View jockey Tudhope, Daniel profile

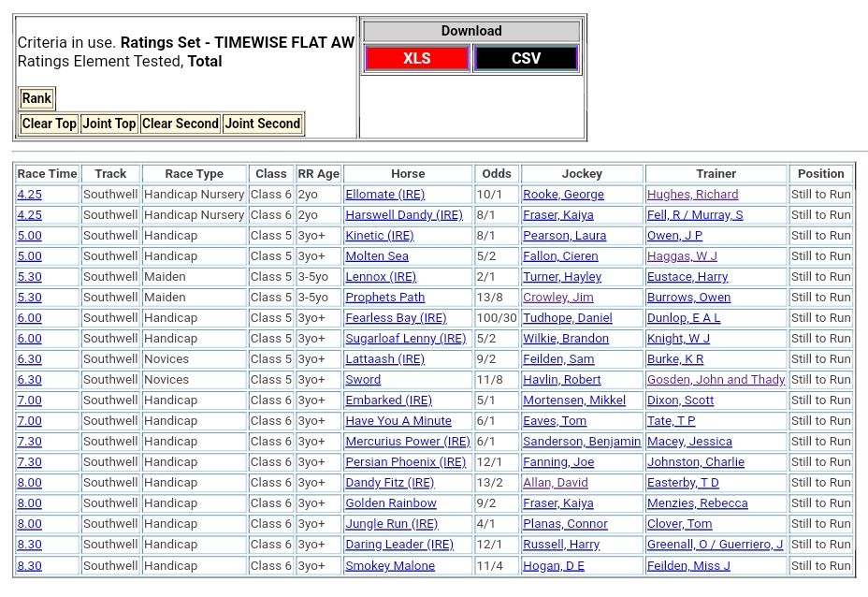[567, 318]
